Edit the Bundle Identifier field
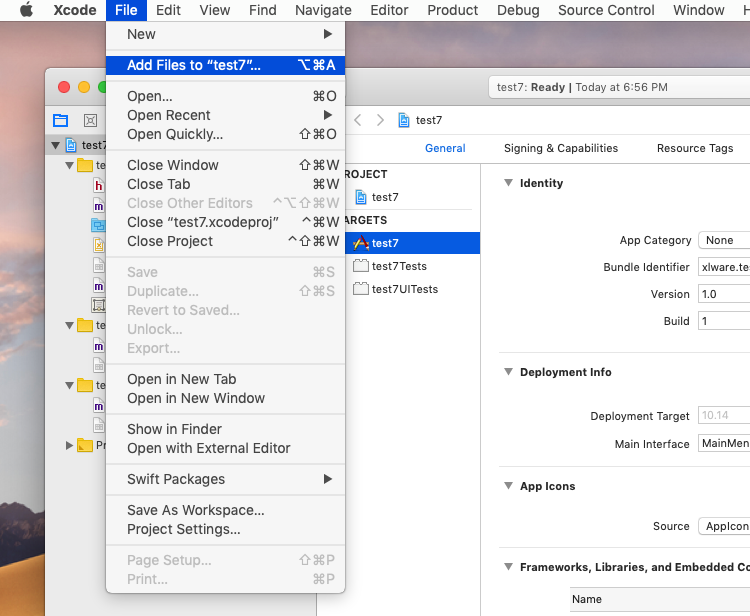Screen dimensions: 750x616 724,267
